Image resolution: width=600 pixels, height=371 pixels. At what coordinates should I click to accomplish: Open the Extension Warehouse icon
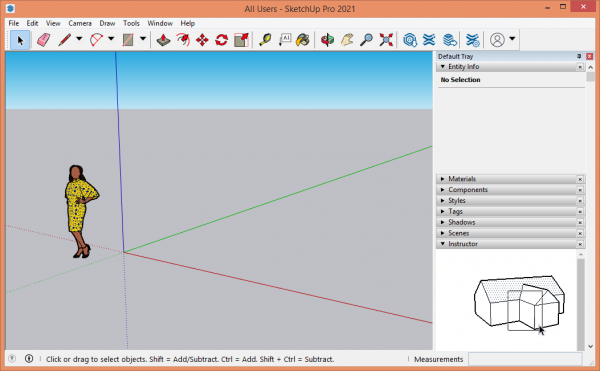(429, 40)
